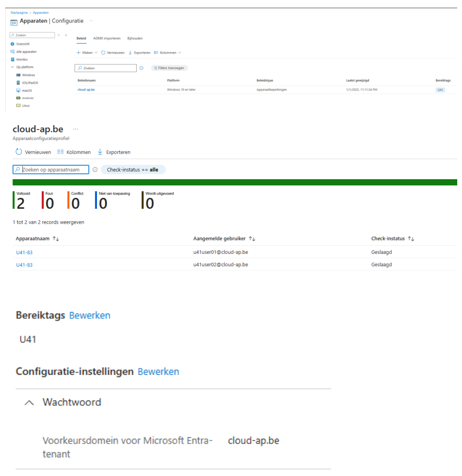Click the Wordt uitgevoerd count

[158, 200]
